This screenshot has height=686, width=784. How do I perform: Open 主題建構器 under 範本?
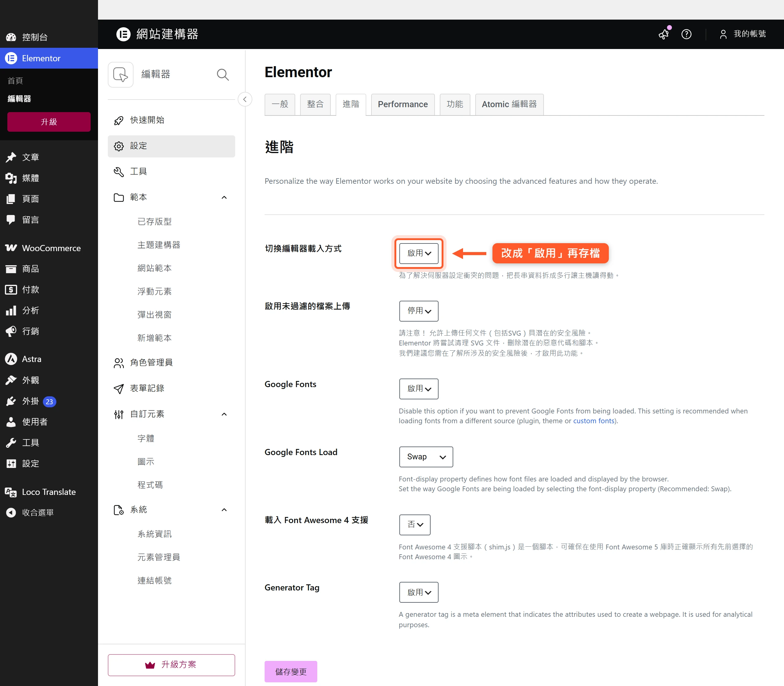click(159, 245)
